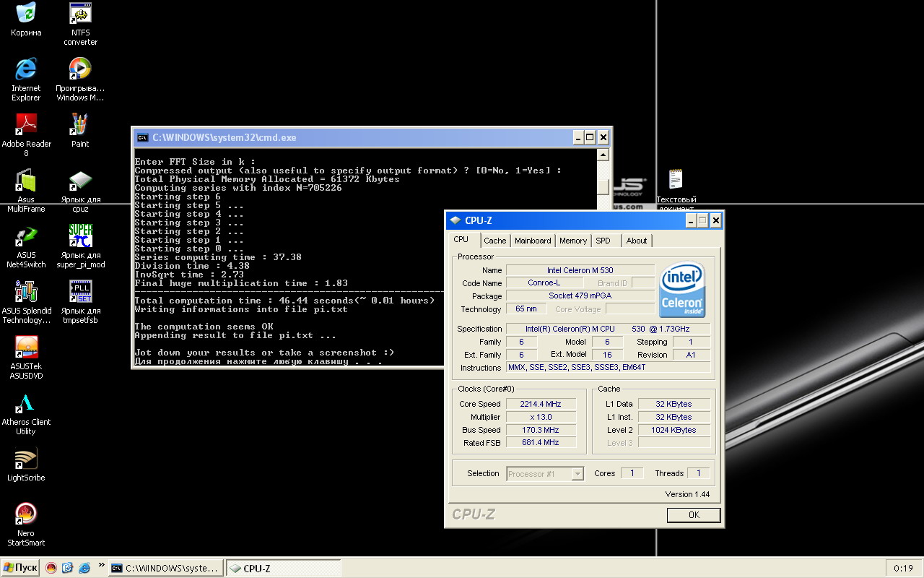Open the Start (Пуск) menu

(20, 568)
